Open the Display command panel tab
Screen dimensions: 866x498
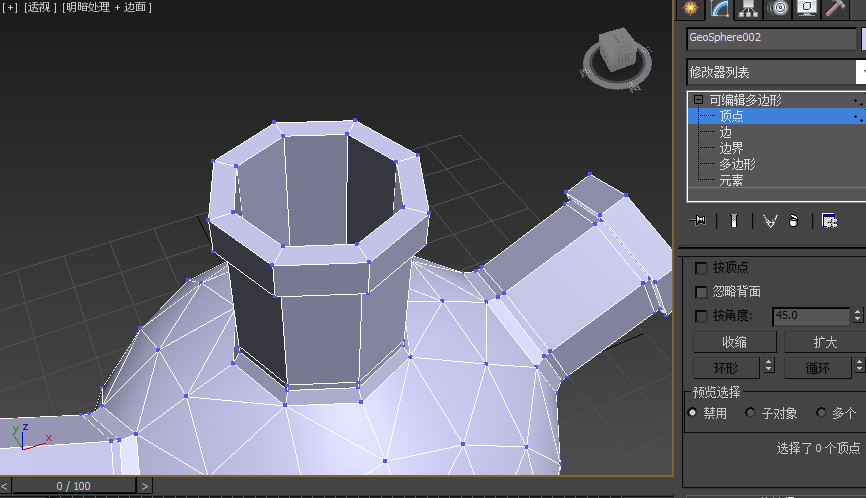pyautogui.click(x=807, y=8)
